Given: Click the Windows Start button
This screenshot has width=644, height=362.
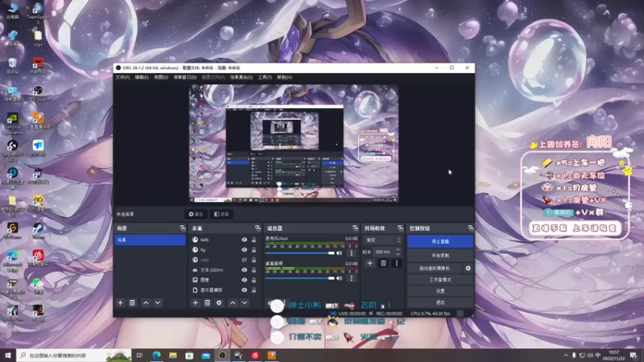Looking at the screenshot, I should coord(8,356).
